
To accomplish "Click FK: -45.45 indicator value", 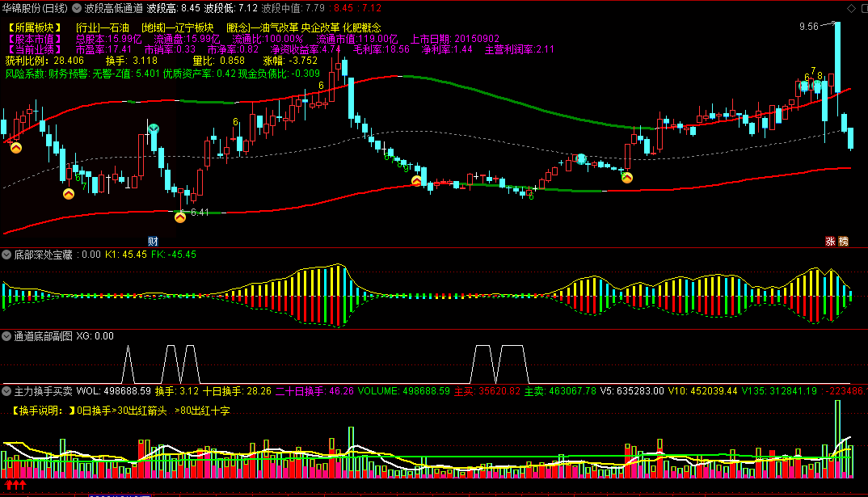I will tap(173, 255).
